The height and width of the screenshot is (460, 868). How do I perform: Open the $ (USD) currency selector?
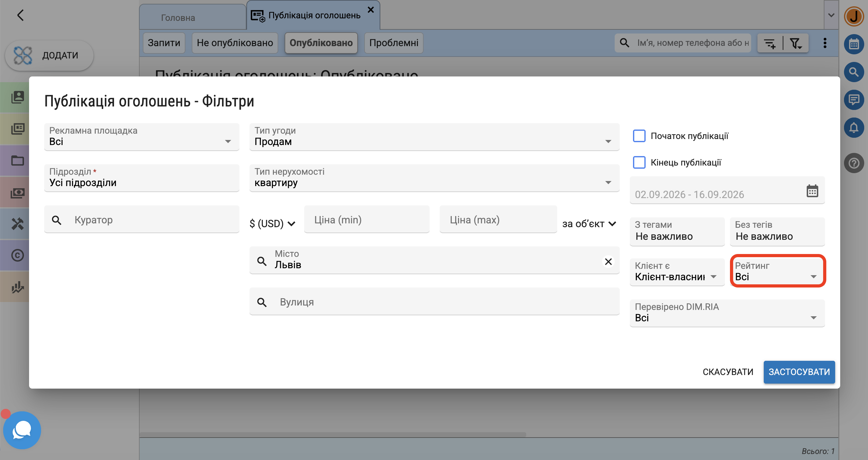(x=272, y=223)
